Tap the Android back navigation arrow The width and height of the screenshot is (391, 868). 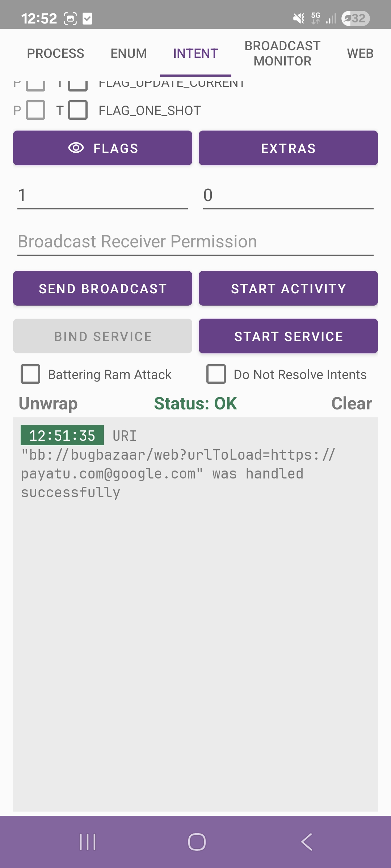click(307, 842)
